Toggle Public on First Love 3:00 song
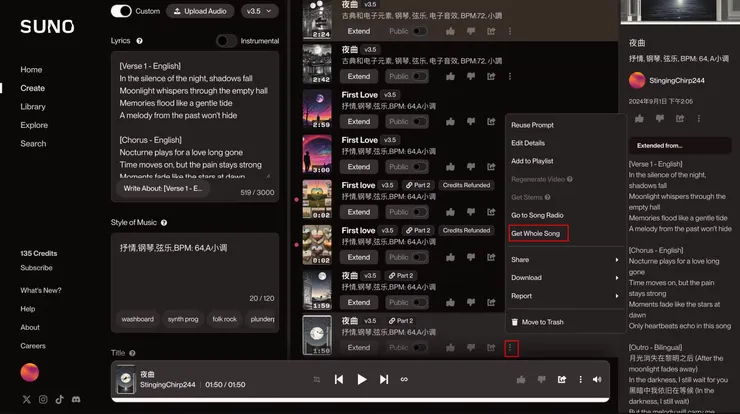Image resolution: width=740 pixels, height=414 pixels. point(420,167)
